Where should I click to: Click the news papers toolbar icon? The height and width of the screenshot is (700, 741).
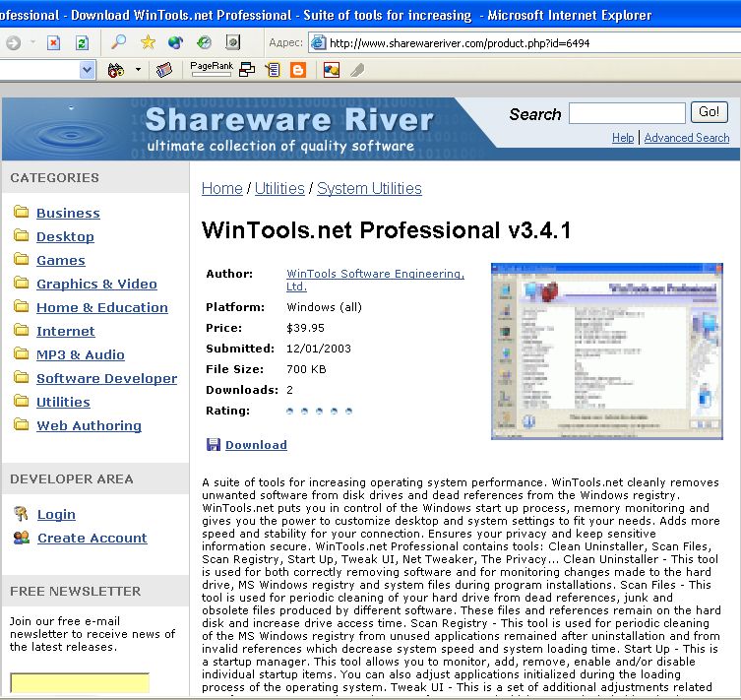[164, 70]
